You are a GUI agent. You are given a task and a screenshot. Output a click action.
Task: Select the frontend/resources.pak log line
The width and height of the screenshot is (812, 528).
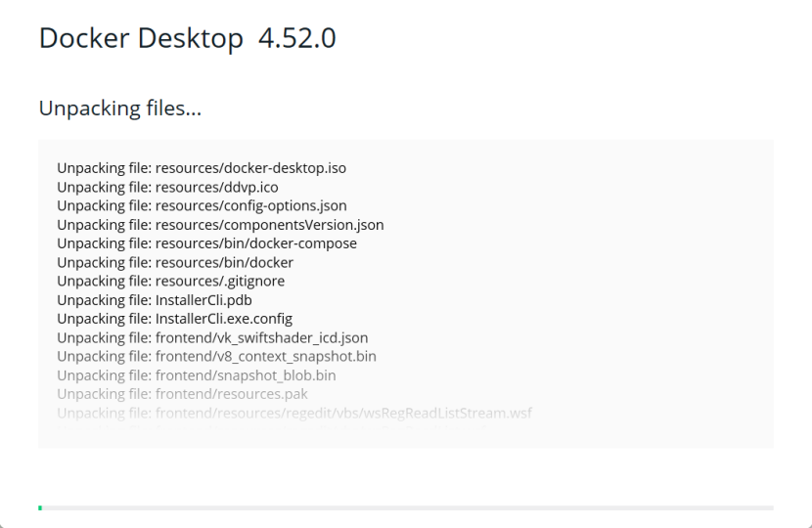pos(182,394)
